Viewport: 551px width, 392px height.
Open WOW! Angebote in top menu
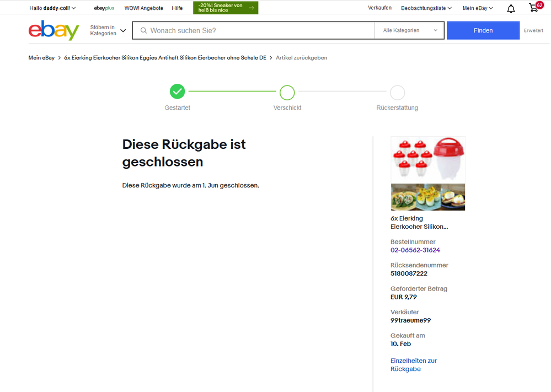click(143, 8)
